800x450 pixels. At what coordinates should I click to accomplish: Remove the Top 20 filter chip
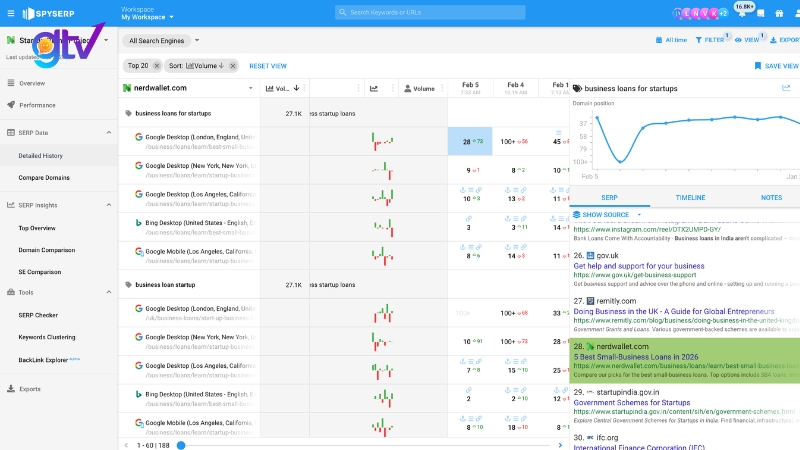[157, 66]
